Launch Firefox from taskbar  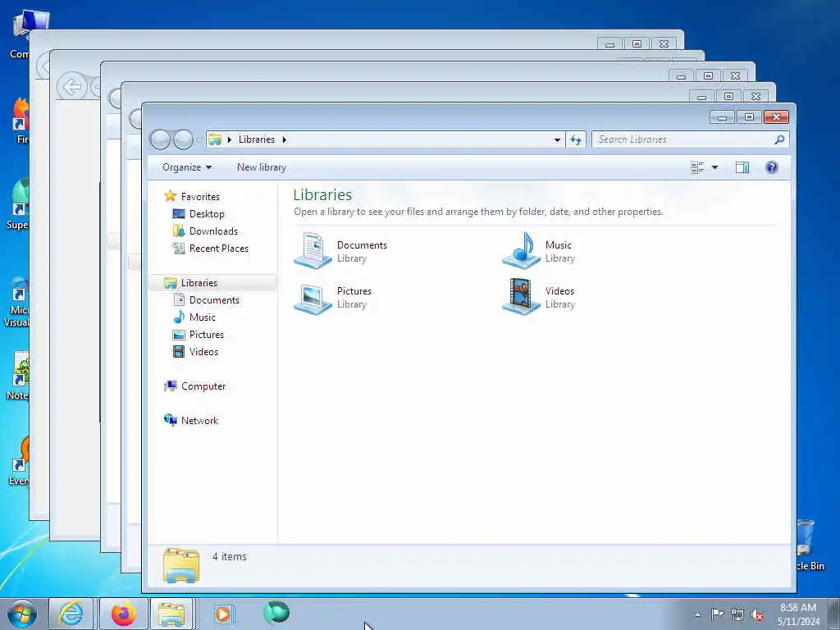123,614
